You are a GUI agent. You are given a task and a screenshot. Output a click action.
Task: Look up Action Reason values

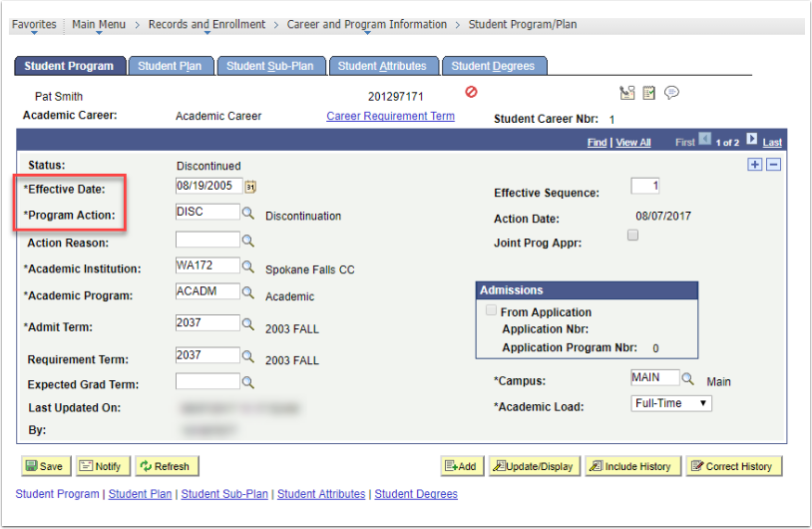248,241
